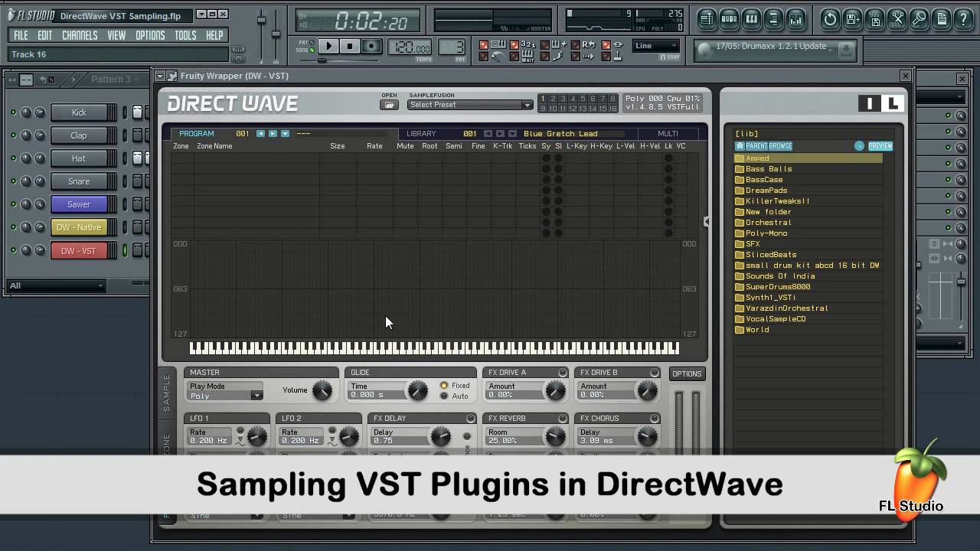The image size is (980, 551).
Task: Open the Play Mode Poly dropdown
Action: click(x=225, y=396)
